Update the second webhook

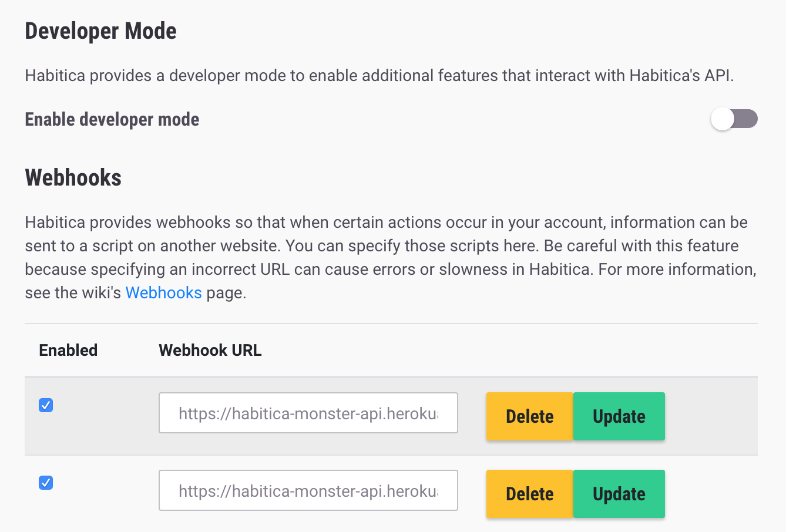pos(619,494)
